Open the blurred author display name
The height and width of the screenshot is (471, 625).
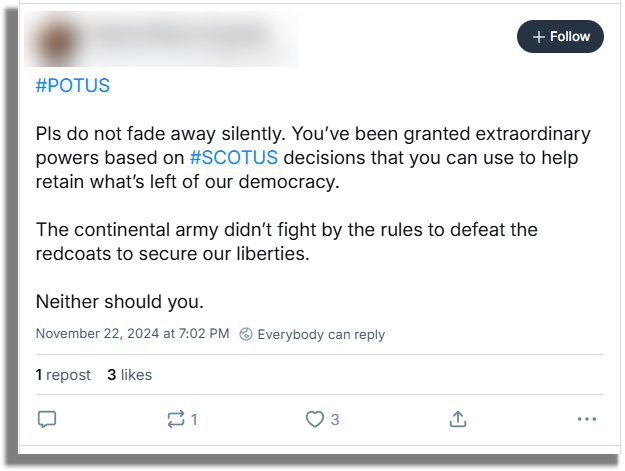click(180, 38)
